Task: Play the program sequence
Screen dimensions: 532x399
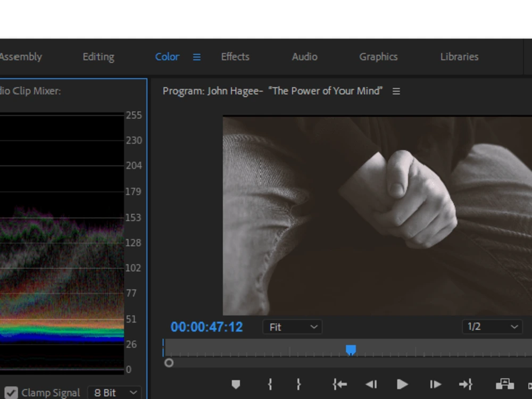Action: (x=402, y=385)
